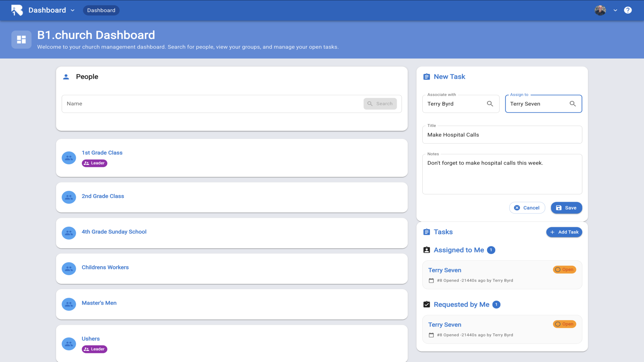
Task: Click the Ushers group icon
Action: coord(69,344)
